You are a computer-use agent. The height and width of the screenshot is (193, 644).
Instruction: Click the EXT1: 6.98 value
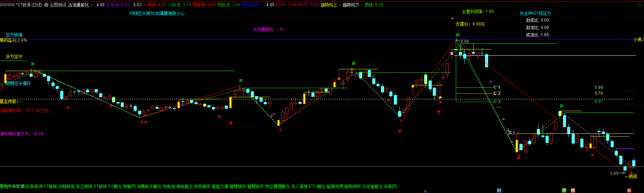coord(287,5)
